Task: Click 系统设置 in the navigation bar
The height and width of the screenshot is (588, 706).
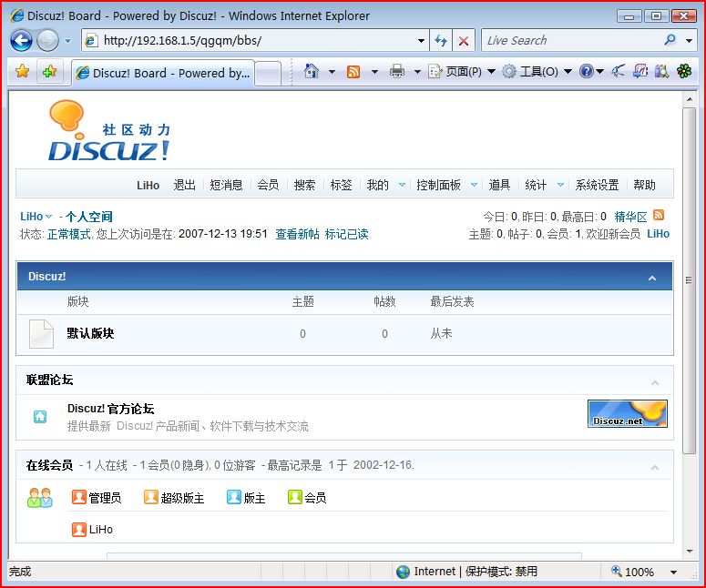Action: (597, 185)
